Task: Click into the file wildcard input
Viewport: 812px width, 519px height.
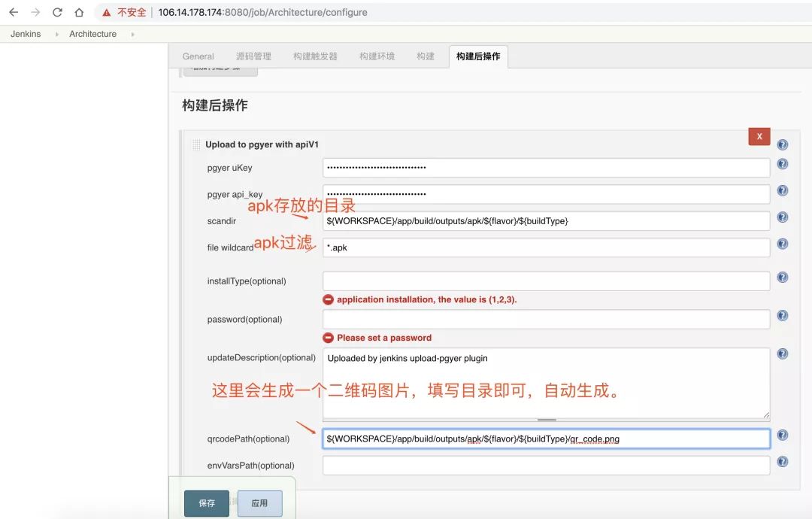Action: [546, 247]
